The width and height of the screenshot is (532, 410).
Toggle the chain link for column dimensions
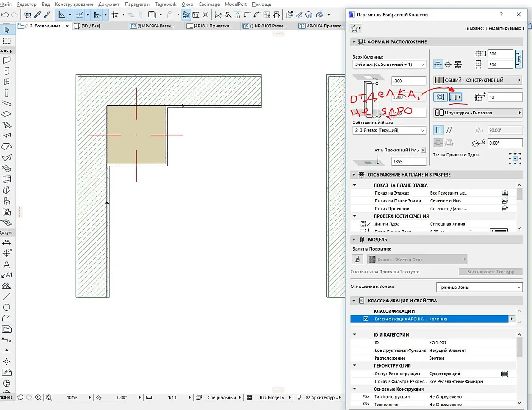pos(518,59)
